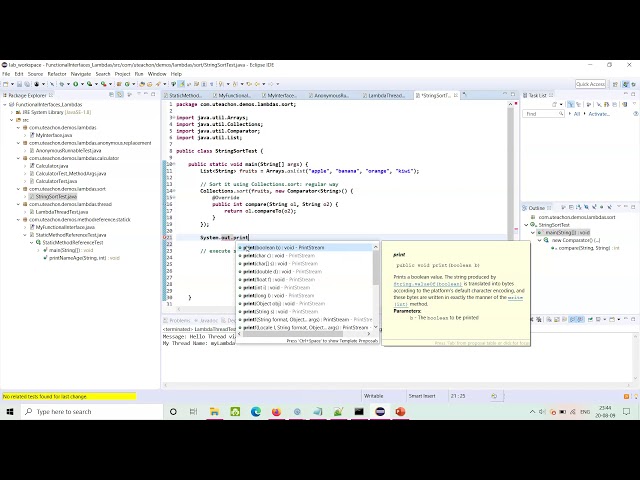The height and width of the screenshot is (480, 640).
Task: Open Microsoft Edge from the taskbar
Action: click(256, 411)
